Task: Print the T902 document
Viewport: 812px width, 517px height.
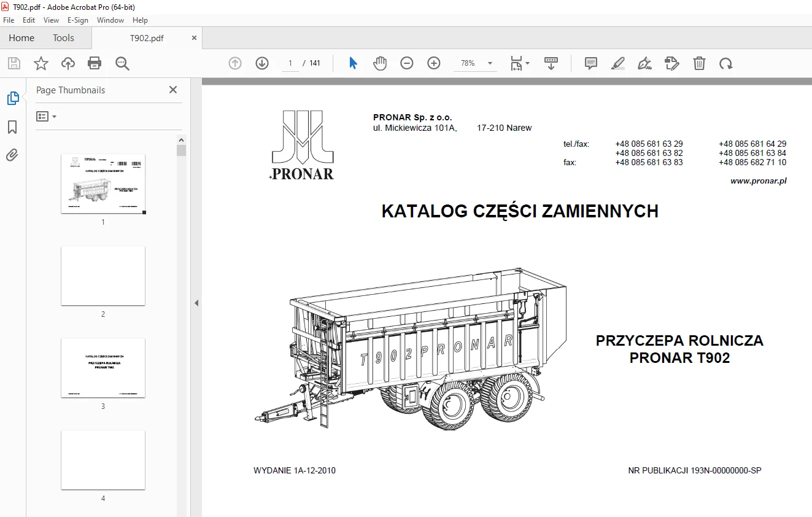Action: point(95,63)
